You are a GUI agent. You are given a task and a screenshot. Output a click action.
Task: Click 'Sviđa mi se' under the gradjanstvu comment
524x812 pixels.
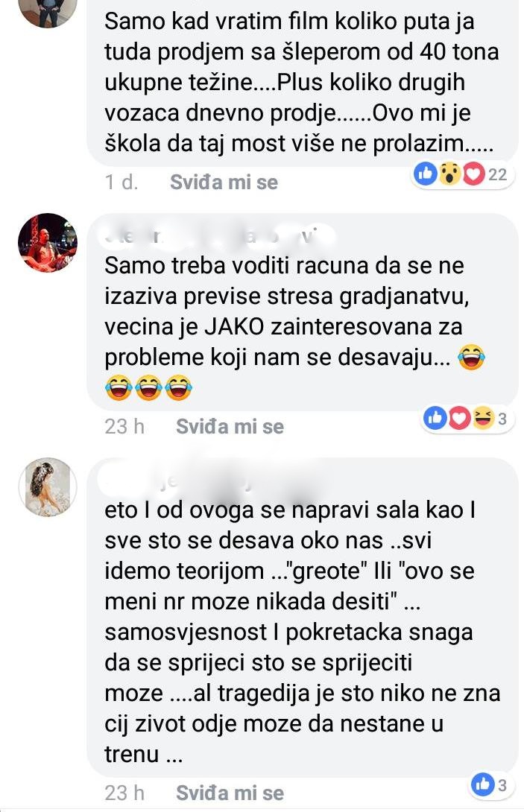pyautogui.click(x=230, y=427)
